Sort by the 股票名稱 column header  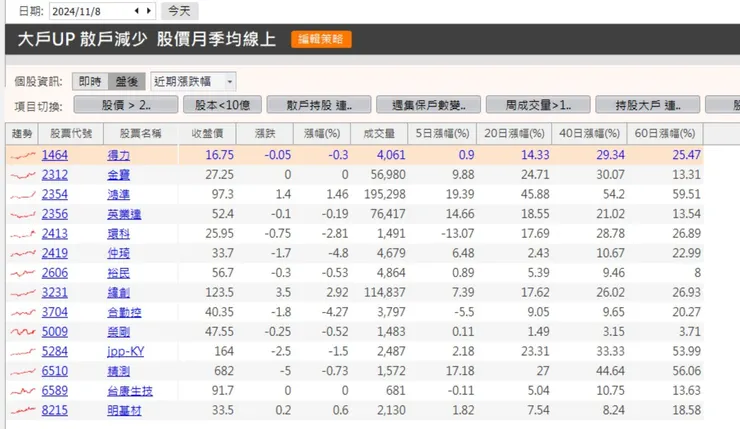click(141, 134)
